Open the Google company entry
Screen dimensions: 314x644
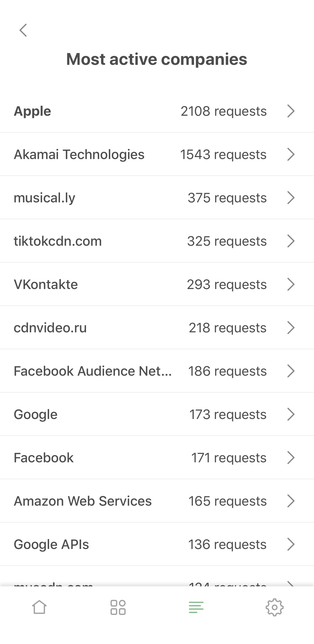[x=36, y=414]
